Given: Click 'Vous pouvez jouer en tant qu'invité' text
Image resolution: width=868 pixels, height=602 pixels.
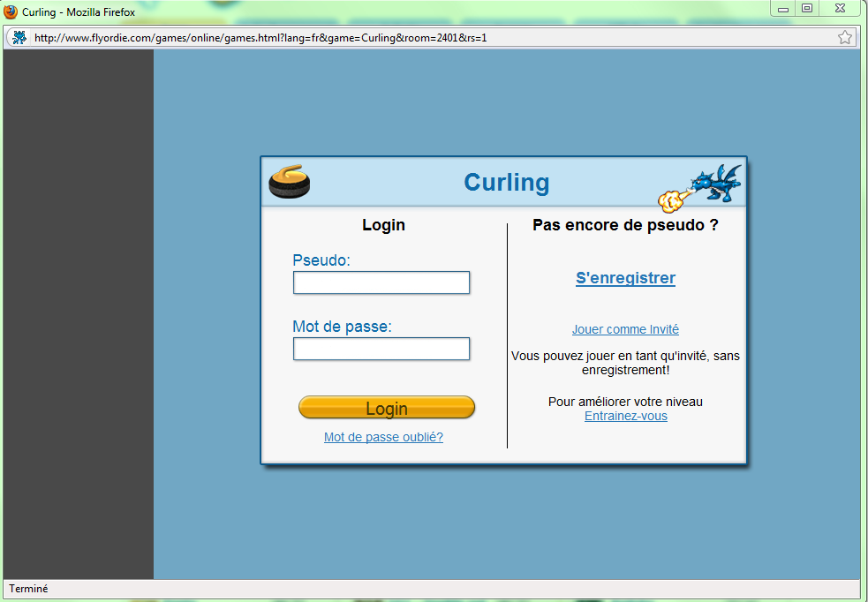Looking at the screenshot, I should tap(625, 363).
